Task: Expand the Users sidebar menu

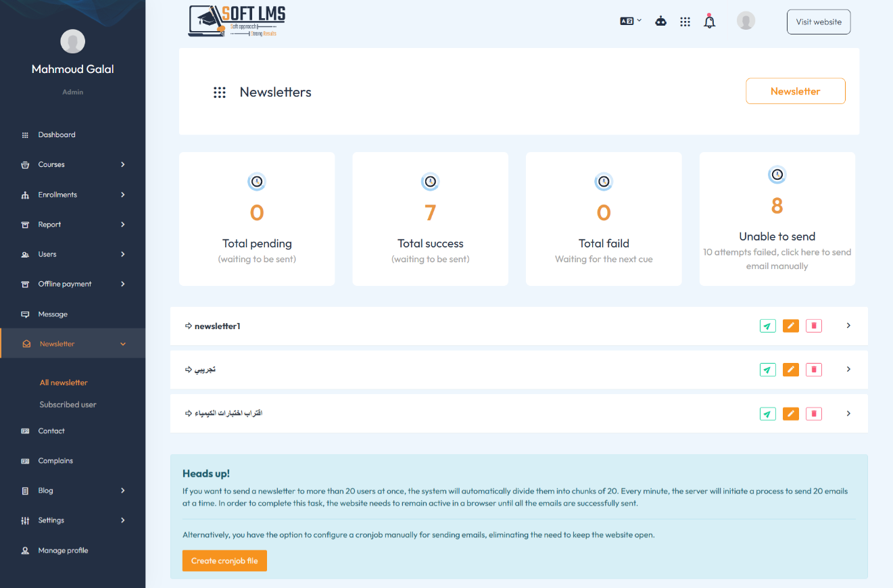Action: pos(72,254)
